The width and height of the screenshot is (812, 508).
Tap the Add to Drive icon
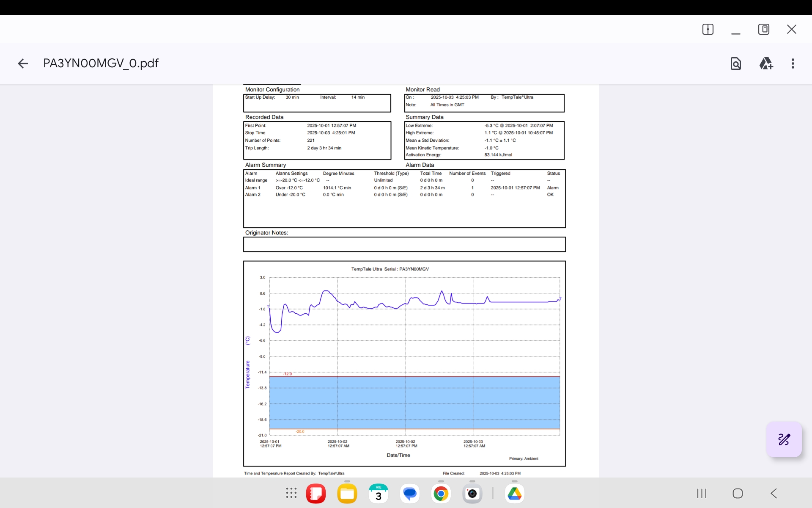point(766,63)
